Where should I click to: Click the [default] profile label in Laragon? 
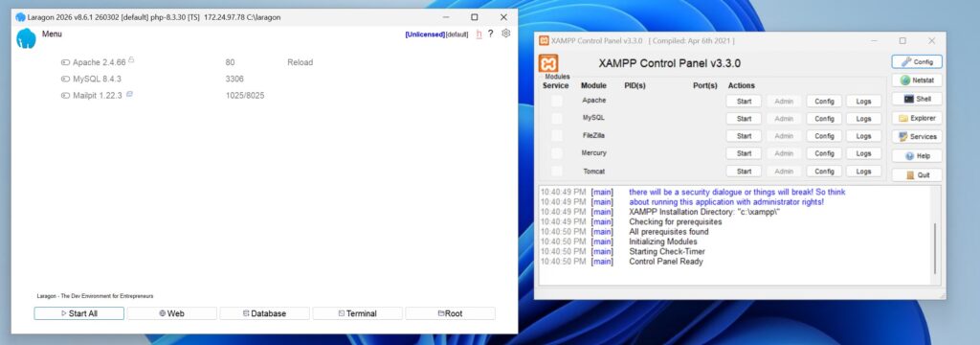pyautogui.click(x=457, y=34)
